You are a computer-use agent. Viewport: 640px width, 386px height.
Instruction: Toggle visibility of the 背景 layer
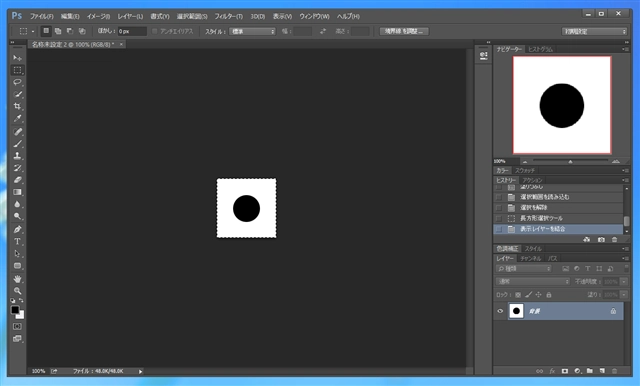point(500,311)
